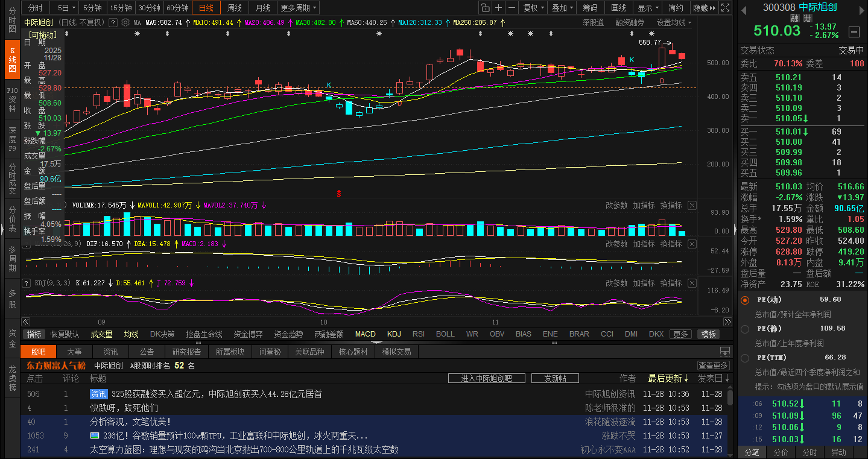Click 资讯 tag on first forum post
Viewport: 868px width, 459px height.
click(99, 394)
